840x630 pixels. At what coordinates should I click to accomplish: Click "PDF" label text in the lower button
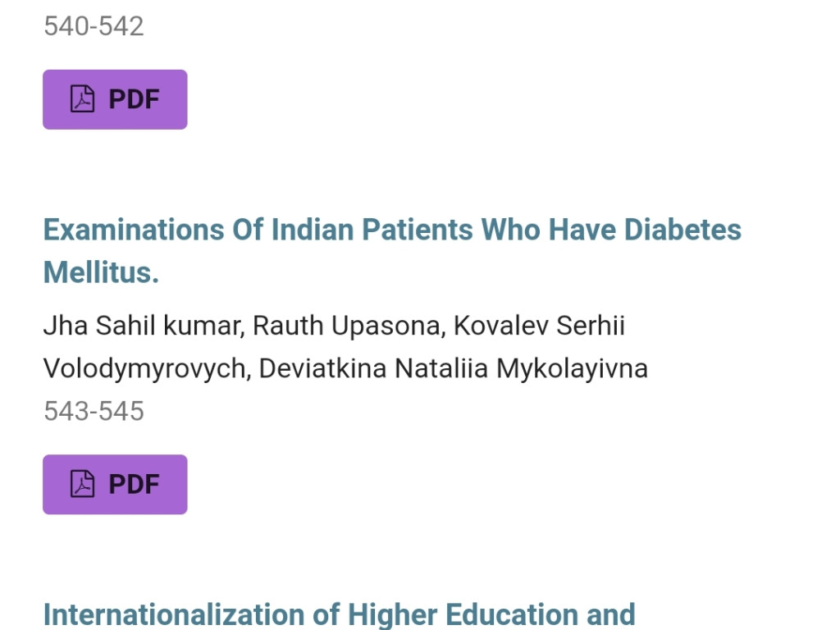[x=134, y=484]
